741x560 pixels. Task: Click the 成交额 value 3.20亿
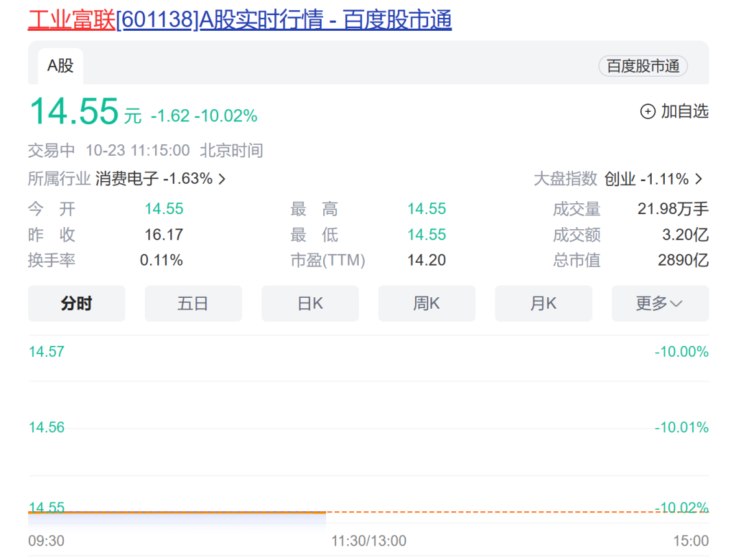(685, 235)
